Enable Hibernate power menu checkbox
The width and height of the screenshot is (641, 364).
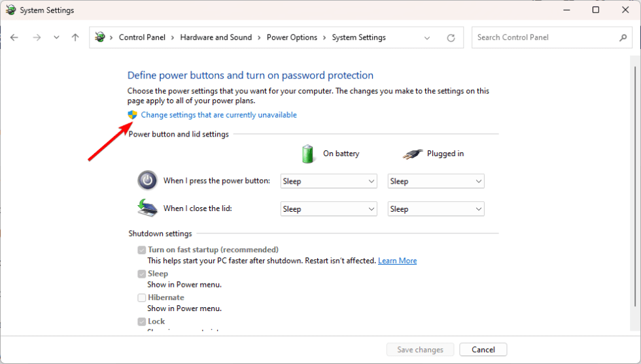(142, 297)
